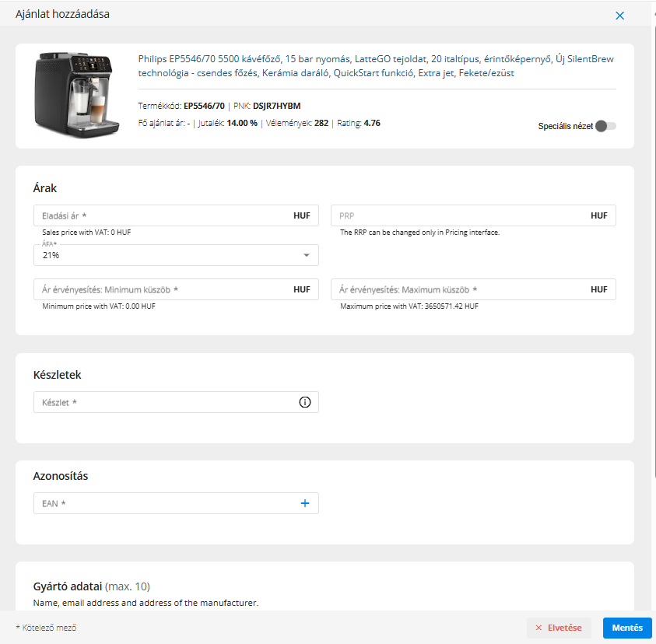Image resolution: width=656 pixels, height=644 pixels.
Task: Click 'Sales price with VAT: 0 HUF' text
Action: 86,233
